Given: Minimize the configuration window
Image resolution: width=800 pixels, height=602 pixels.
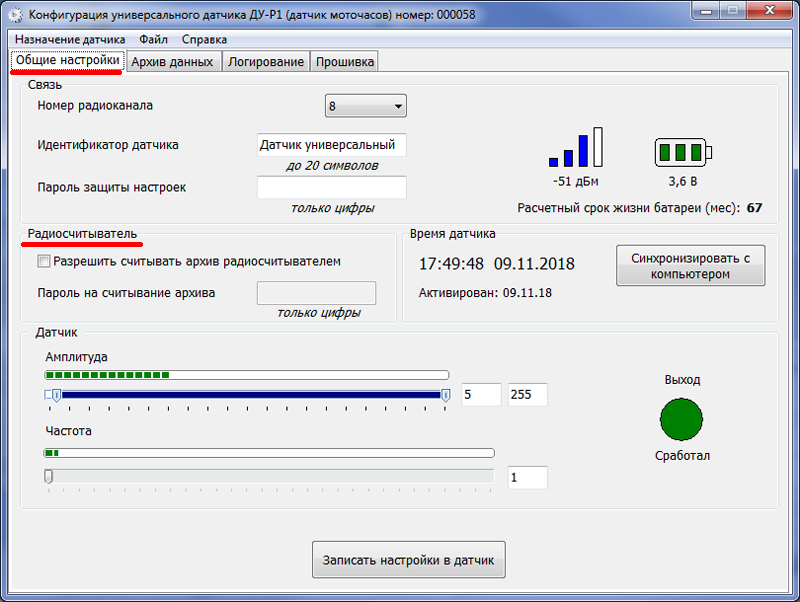Looking at the screenshot, I should [706, 11].
